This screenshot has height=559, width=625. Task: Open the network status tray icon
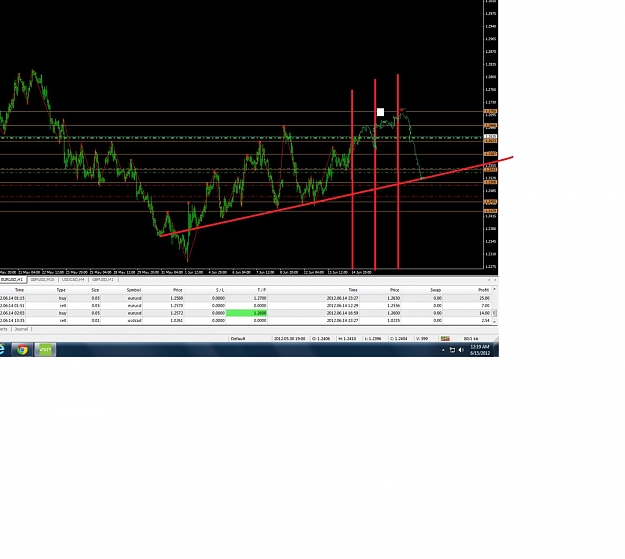[x=452, y=350]
